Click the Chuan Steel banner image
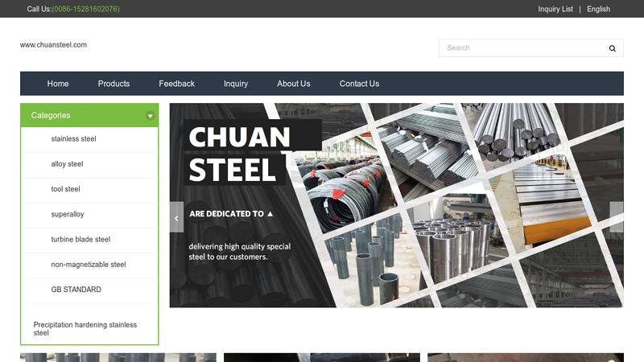 [396, 205]
